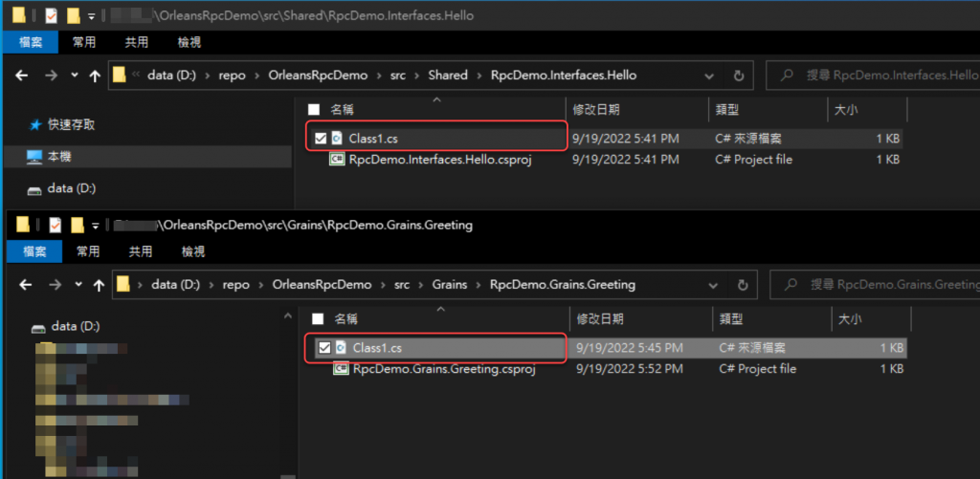980x479 pixels.
Task: Click navigation pane scroll-up arrow in Grains.Greeting window
Action: (x=288, y=316)
